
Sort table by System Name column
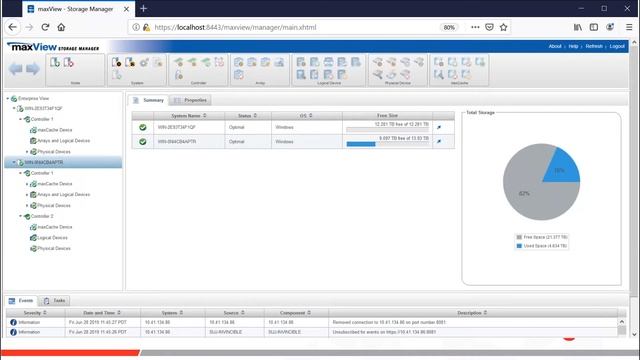(189, 116)
